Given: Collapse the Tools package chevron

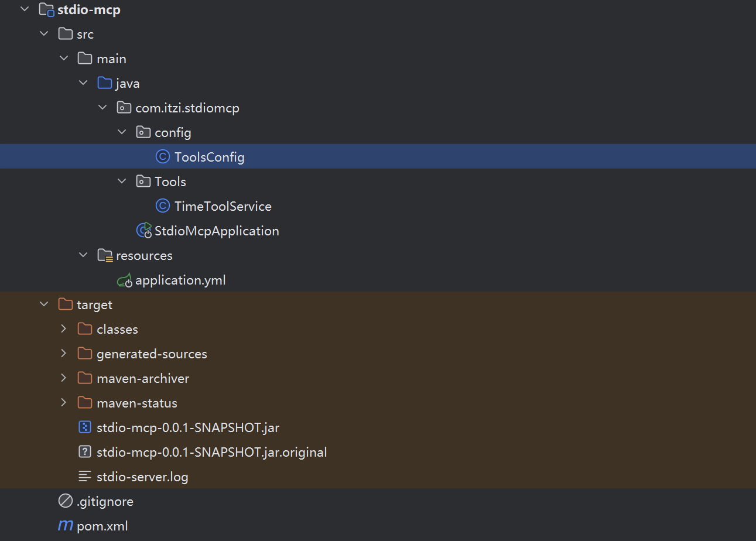Looking at the screenshot, I should pyautogui.click(x=122, y=182).
